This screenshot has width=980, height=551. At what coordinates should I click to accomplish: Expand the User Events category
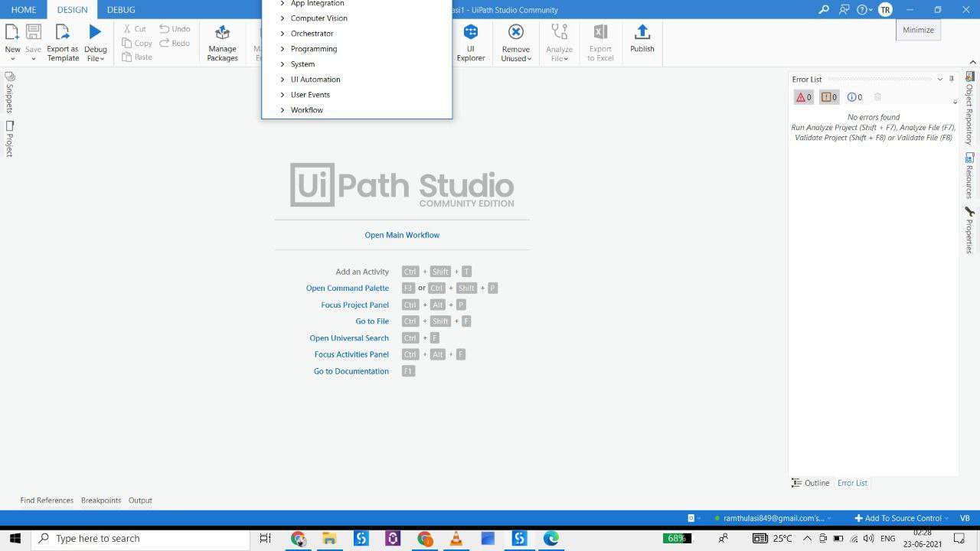point(283,95)
